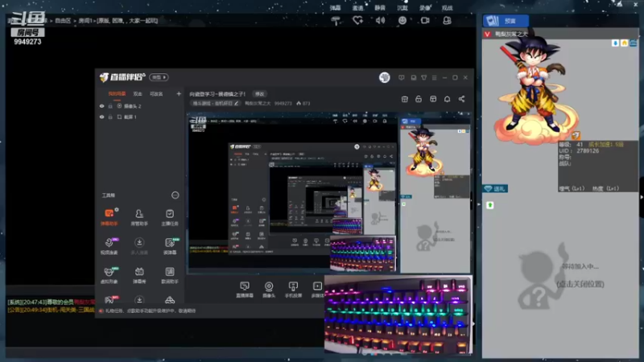This screenshot has height=362, width=644.
Task: Open the 录像 menu in the game hall top bar
Action: [425, 8]
